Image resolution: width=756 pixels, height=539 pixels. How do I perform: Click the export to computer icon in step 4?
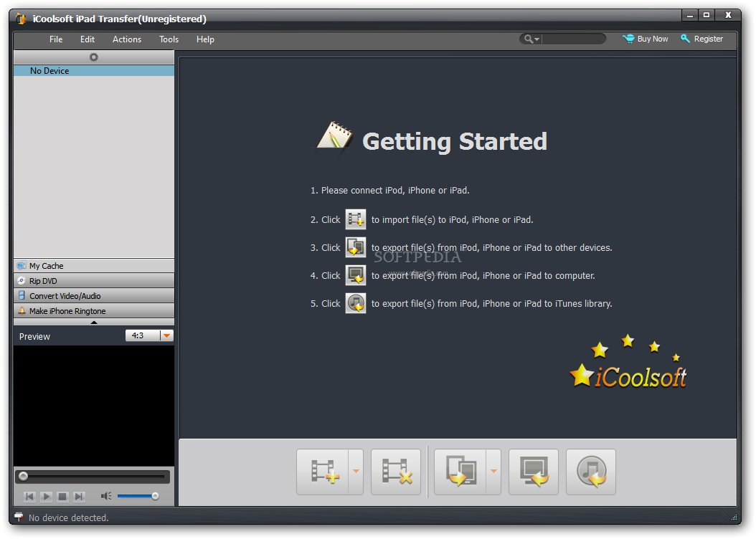click(356, 275)
